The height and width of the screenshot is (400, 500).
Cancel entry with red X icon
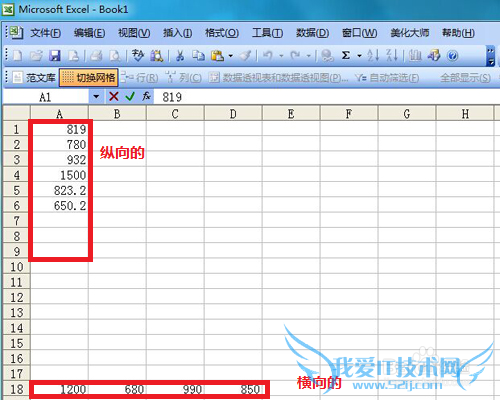(x=114, y=97)
